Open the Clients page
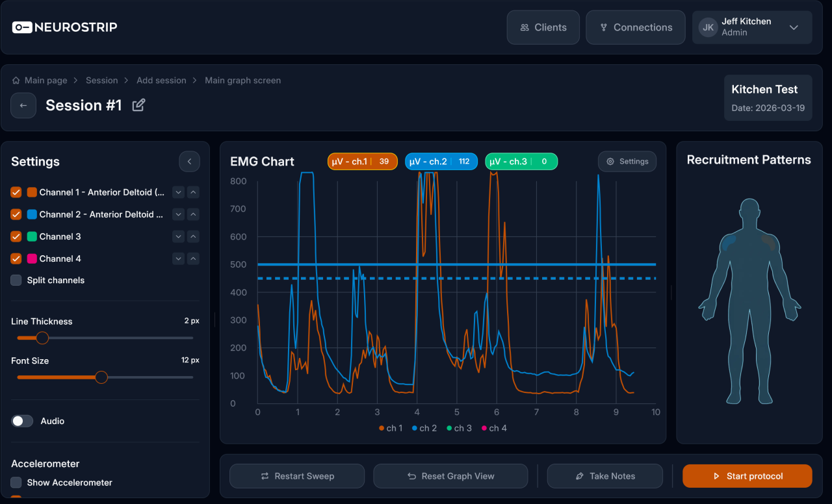The width and height of the screenshot is (832, 504). coord(543,27)
